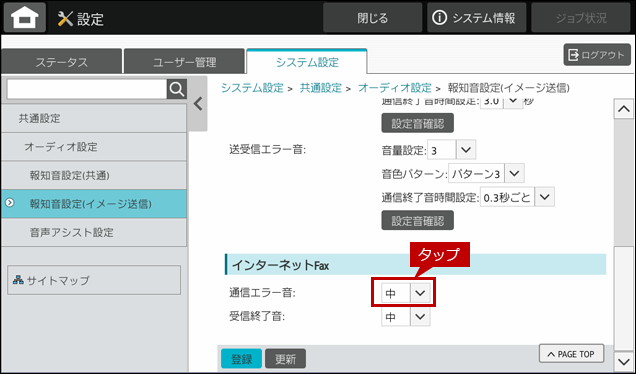Click the scrollbar up arrow

coord(623,109)
